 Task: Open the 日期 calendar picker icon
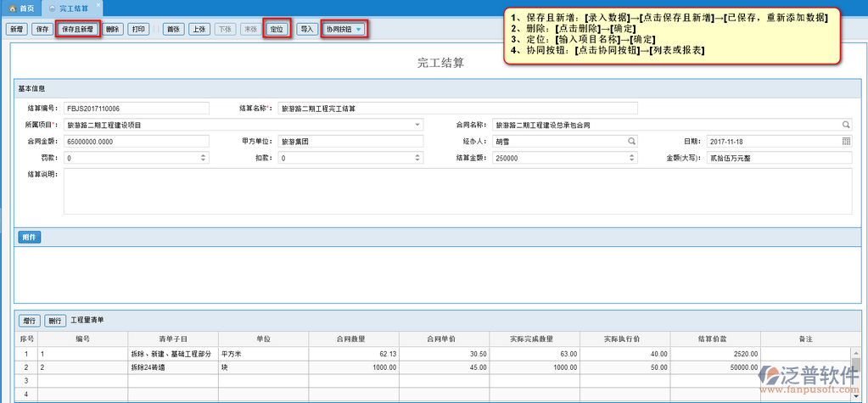click(846, 142)
